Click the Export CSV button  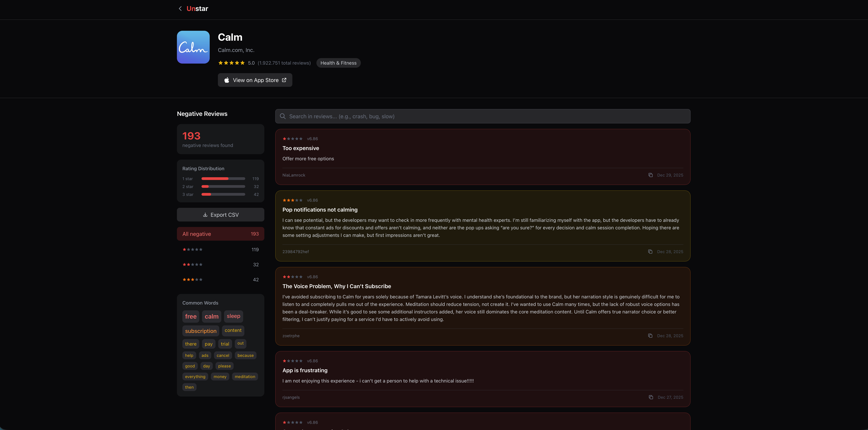[220, 214]
